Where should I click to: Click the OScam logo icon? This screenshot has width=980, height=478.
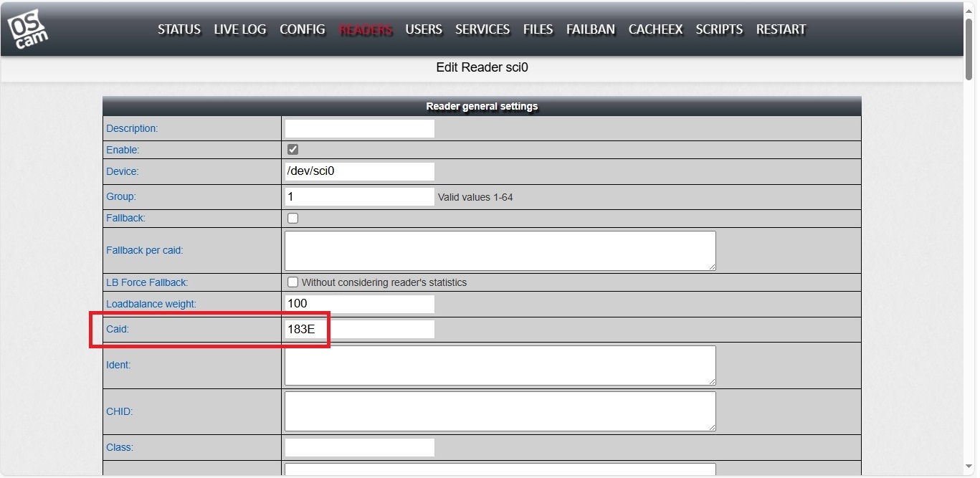[28, 29]
